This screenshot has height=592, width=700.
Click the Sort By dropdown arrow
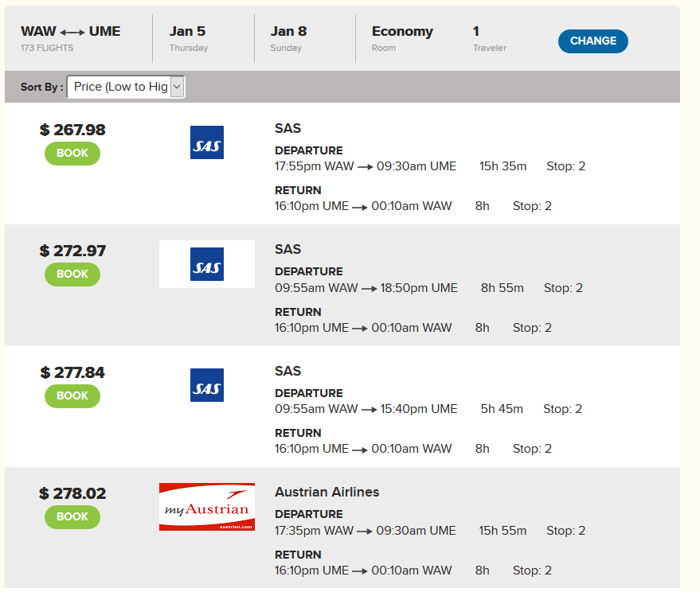pyautogui.click(x=178, y=87)
